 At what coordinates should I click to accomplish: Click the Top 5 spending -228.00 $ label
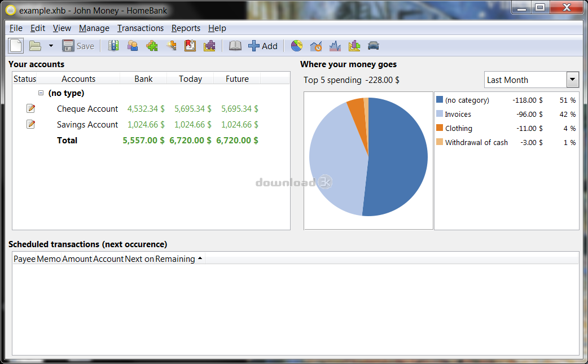pos(352,80)
